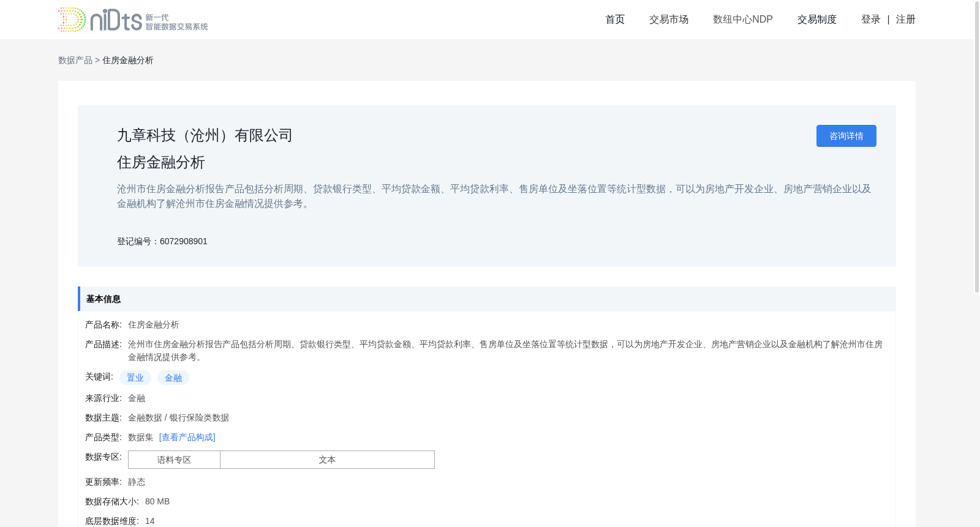Click the 语料专区 table cell

[174, 460]
